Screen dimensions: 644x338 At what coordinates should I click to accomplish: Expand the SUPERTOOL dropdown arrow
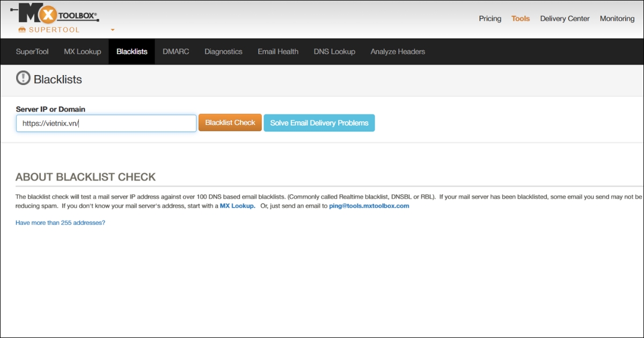[112, 31]
